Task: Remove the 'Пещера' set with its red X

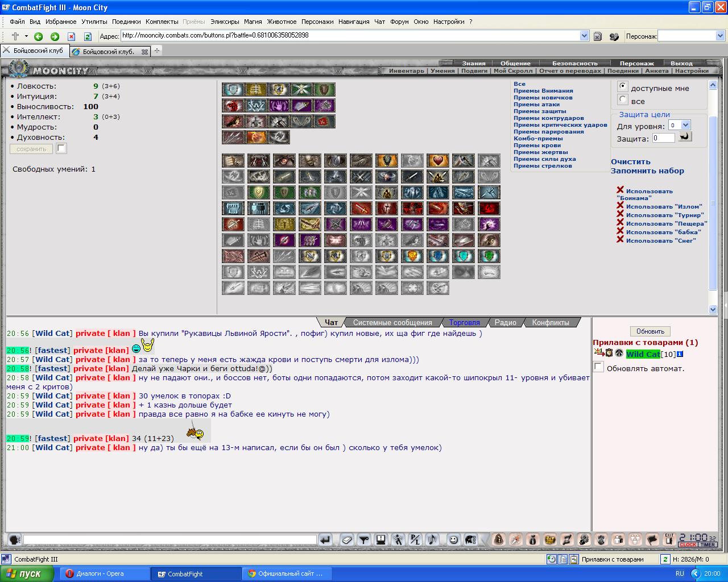Action: pyautogui.click(x=620, y=223)
